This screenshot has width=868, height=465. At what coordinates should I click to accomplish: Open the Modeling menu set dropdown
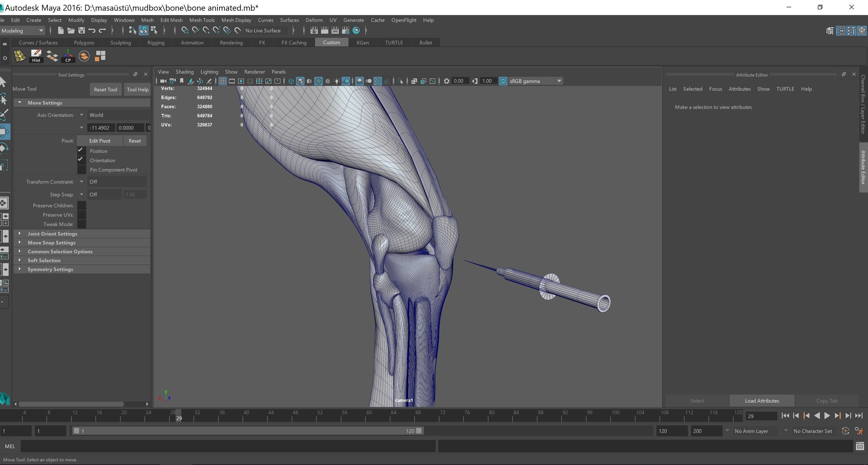22,31
